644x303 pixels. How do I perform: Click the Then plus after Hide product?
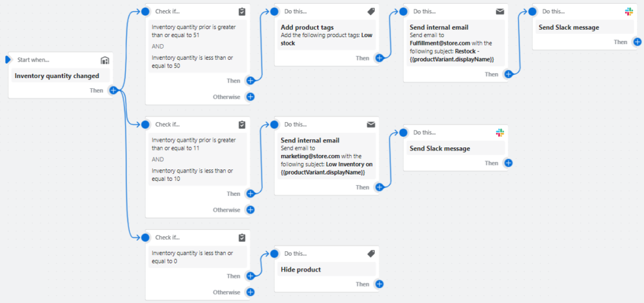click(x=379, y=284)
